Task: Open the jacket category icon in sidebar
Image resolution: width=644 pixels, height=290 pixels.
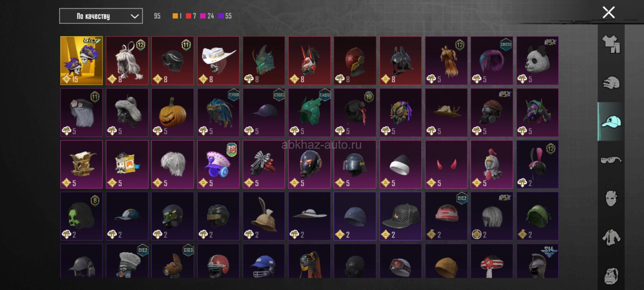Action: 611,237
